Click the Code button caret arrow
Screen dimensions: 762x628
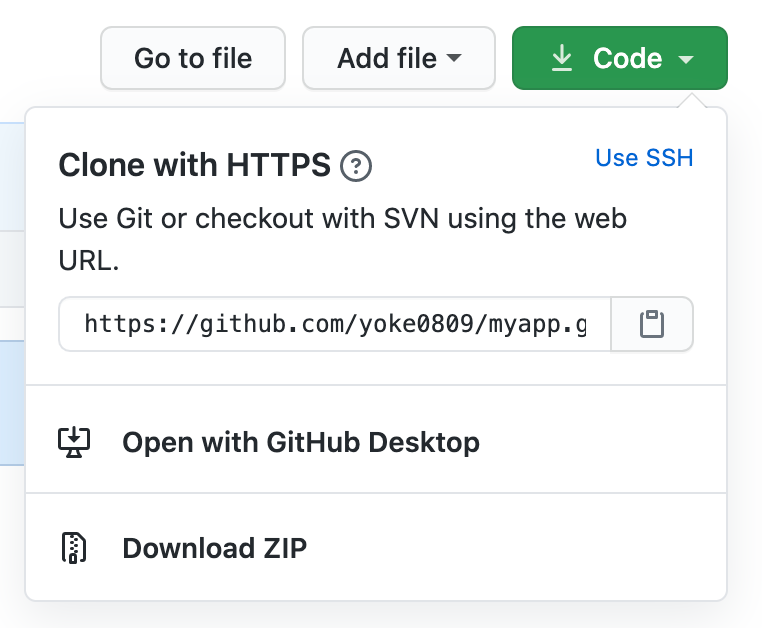686,59
